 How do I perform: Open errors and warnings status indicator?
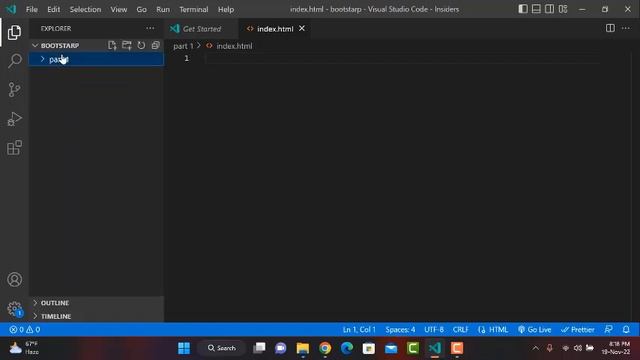click(24, 329)
